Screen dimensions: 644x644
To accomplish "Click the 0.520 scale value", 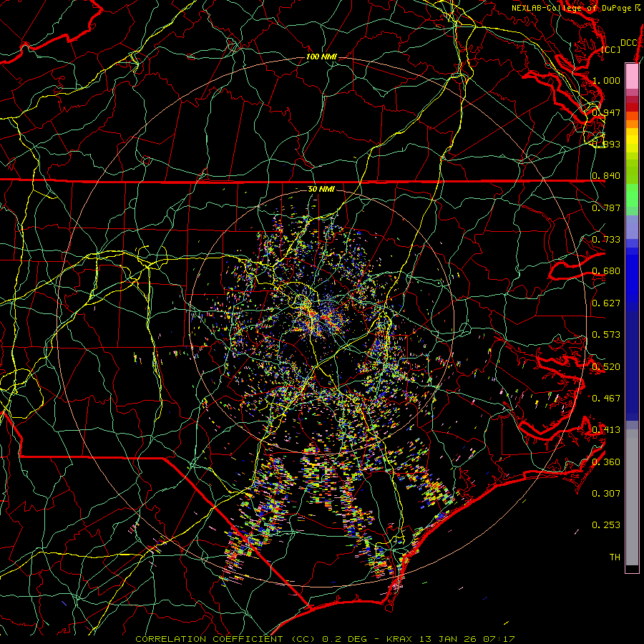I will point(606,367).
